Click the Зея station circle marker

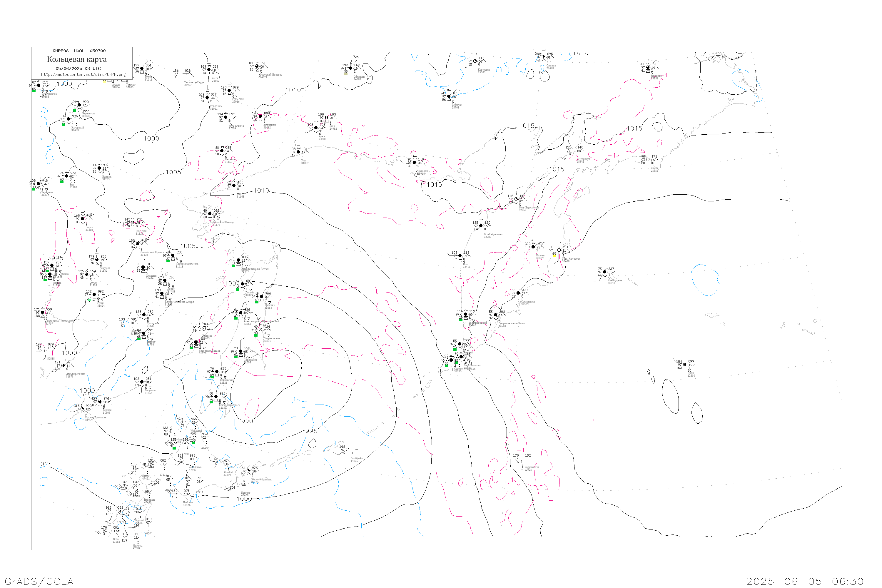(x=67, y=176)
